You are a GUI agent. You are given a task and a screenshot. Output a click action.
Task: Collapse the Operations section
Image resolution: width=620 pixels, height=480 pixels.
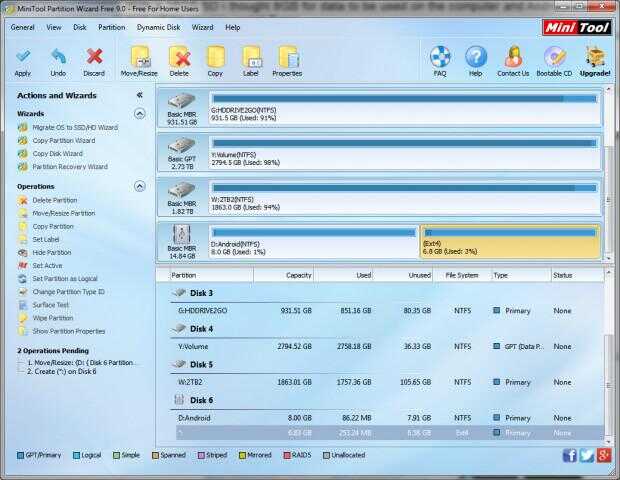pyautogui.click(x=140, y=186)
